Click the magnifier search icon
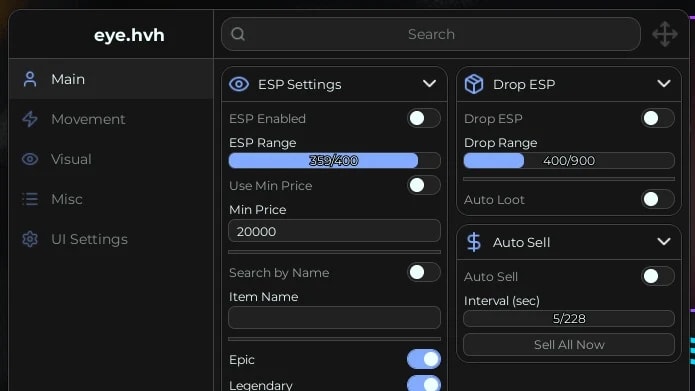 click(238, 34)
